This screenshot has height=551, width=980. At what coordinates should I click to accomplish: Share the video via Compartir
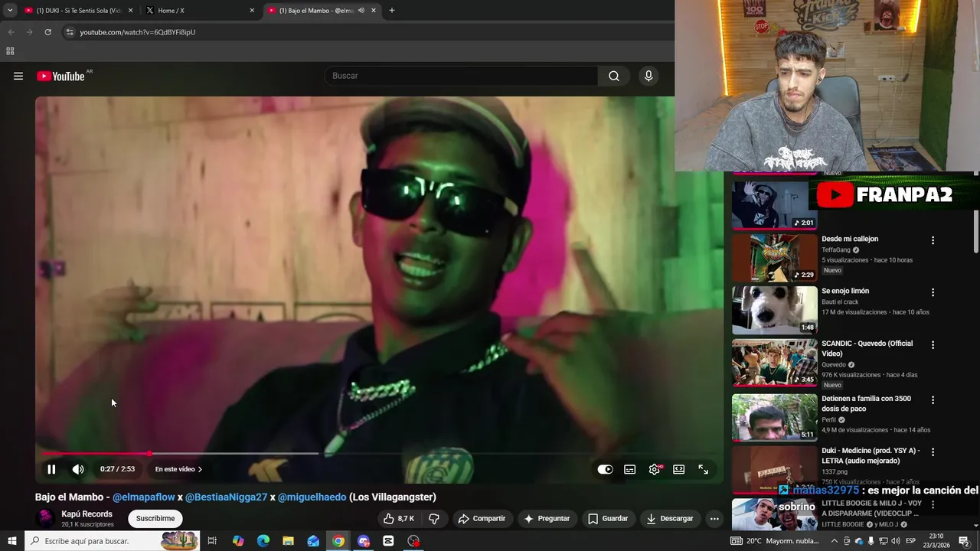point(482,518)
